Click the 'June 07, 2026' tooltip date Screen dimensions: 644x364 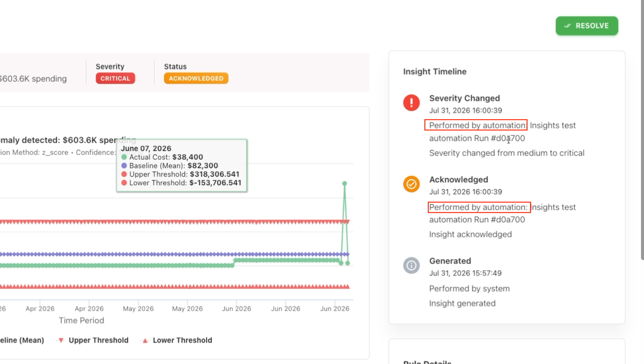(x=146, y=148)
